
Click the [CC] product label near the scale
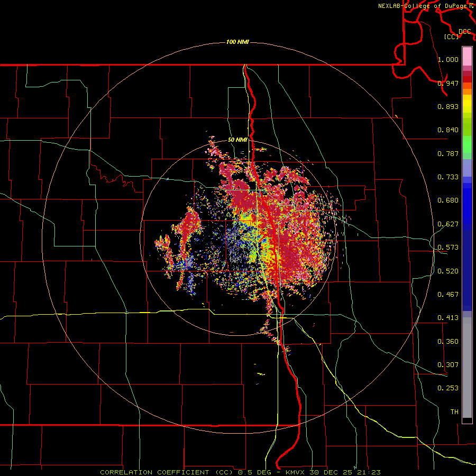pos(452,36)
